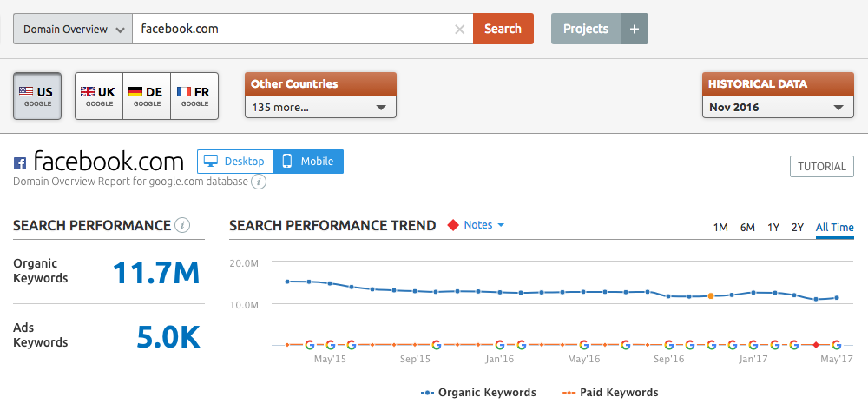Open the info icon after google.com database
Viewport: 868px width, 411px height.
click(x=259, y=182)
